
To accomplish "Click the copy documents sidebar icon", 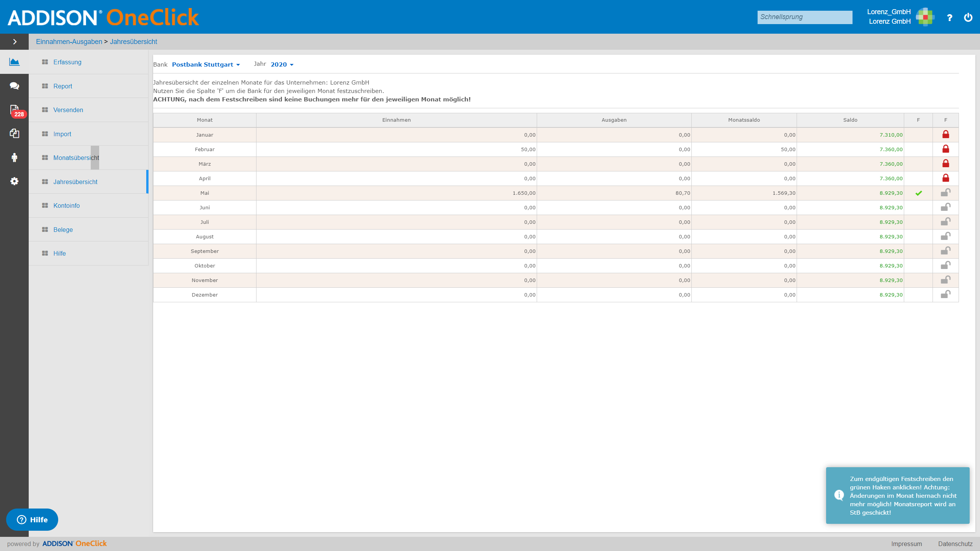I will 15,133.
